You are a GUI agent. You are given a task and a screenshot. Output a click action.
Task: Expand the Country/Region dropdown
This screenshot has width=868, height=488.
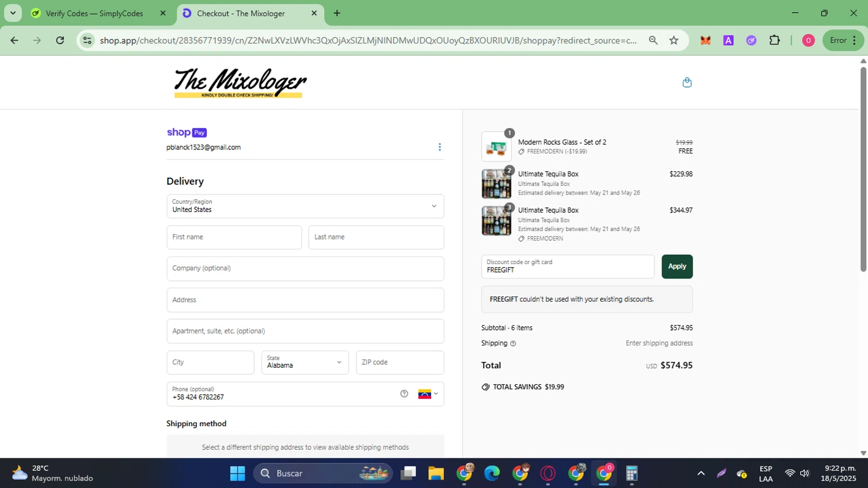point(306,206)
